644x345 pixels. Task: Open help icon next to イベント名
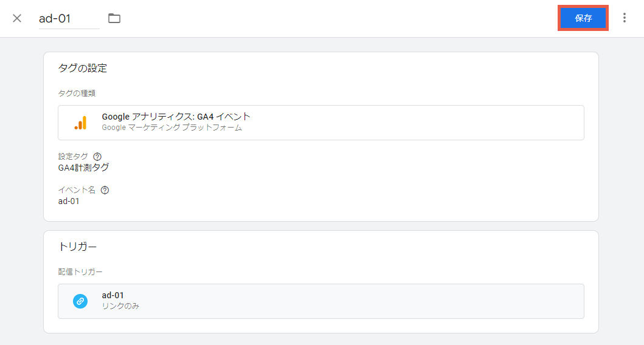coord(105,190)
